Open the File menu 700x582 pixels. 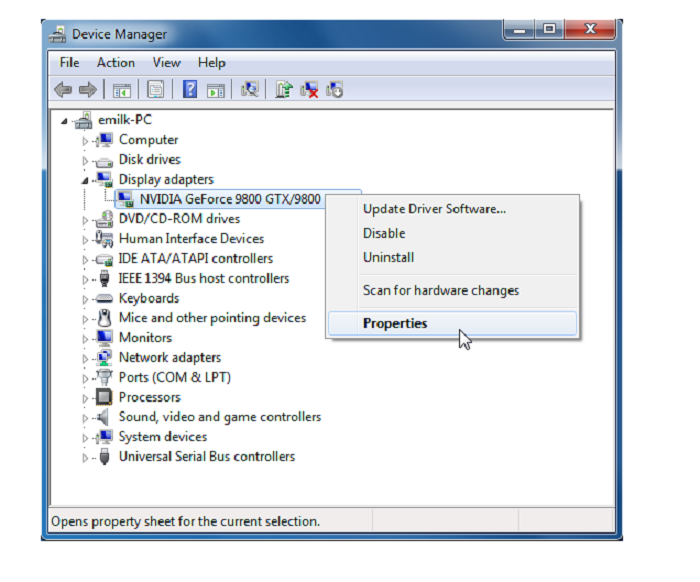click(x=69, y=62)
